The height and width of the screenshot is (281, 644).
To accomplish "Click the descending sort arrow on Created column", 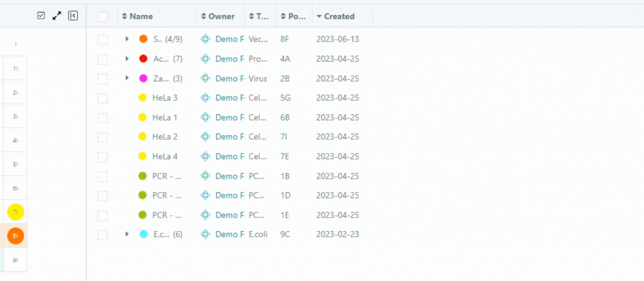I will tap(319, 16).
